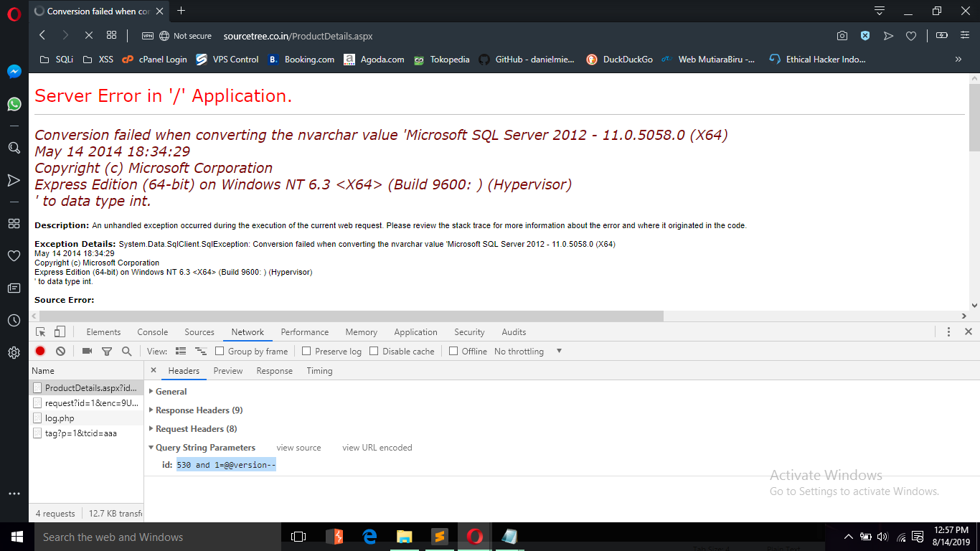Check the Disable cache box
This screenshot has height=551, width=980.
(374, 352)
